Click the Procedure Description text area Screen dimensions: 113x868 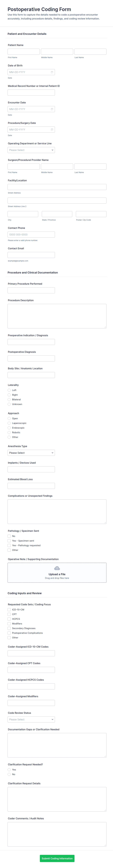tap(57, 316)
